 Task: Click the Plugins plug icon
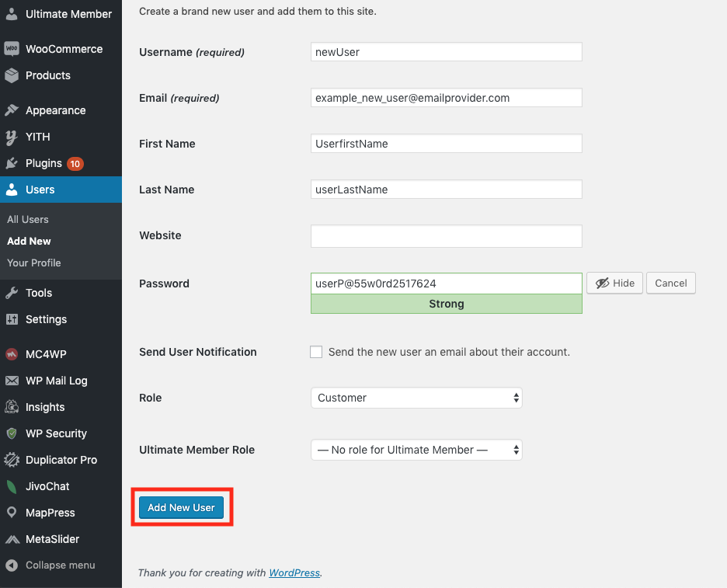click(12, 163)
